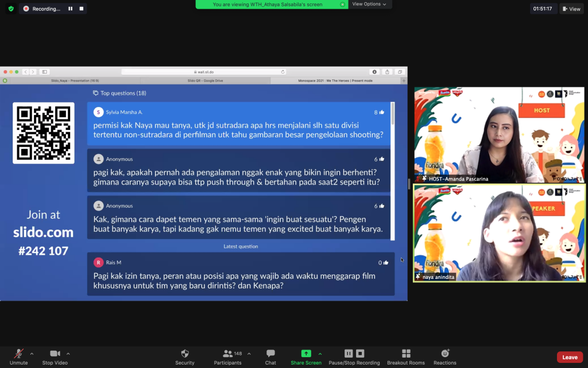Toggle Unmute microphone

tap(18, 354)
